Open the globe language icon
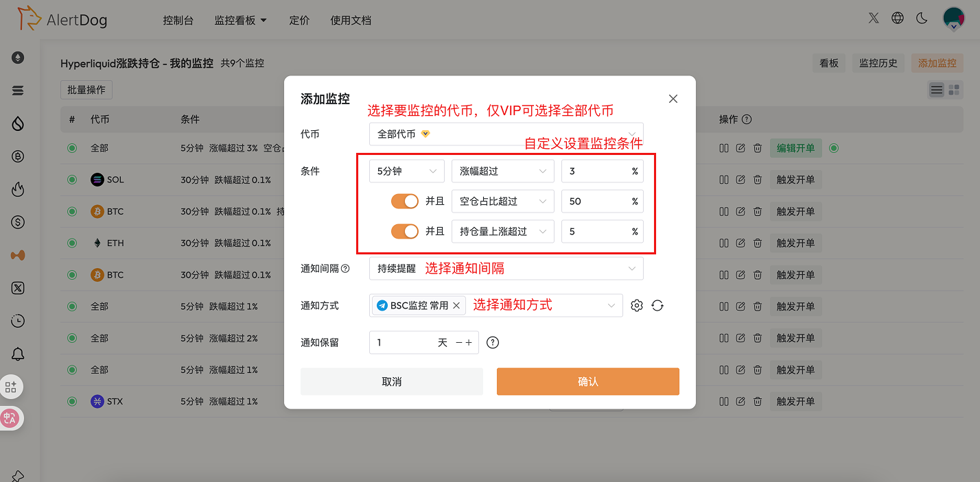This screenshot has height=482, width=980. [898, 19]
